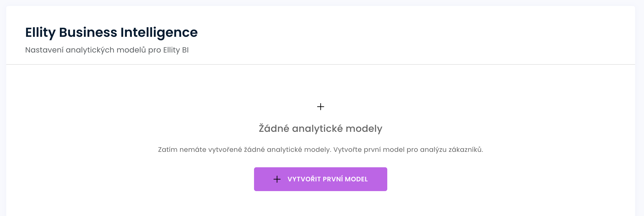Click Ellity BI at the subtitle's end
644x216 pixels.
(x=176, y=50)
